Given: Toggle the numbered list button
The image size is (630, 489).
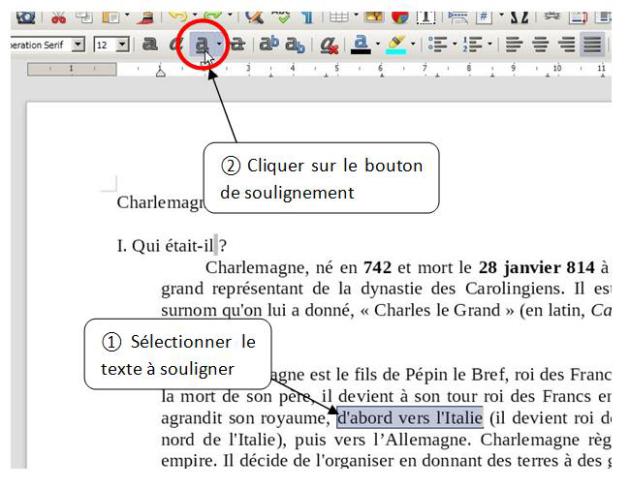Looking at the screenshot, I should coord(472,46).
